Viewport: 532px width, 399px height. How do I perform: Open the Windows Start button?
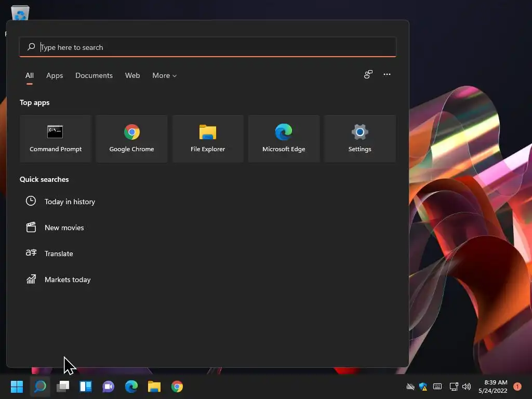pyautogui.click(x=17, y=387)
